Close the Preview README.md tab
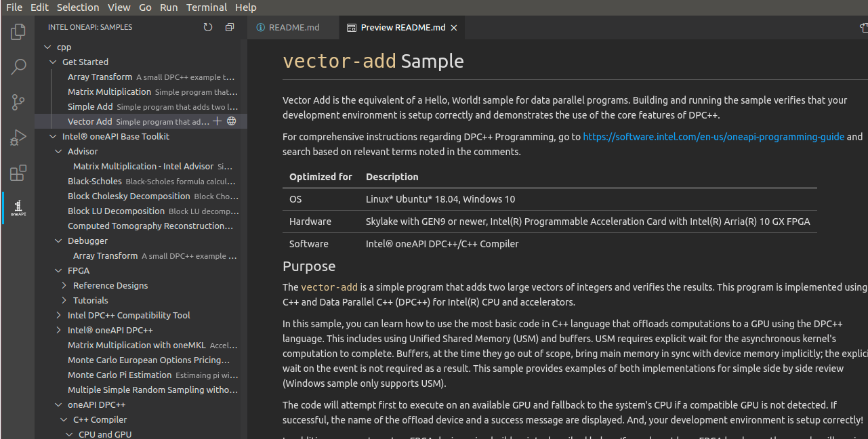Viewport: 868px width, 439px height. [x=454, y=28]
